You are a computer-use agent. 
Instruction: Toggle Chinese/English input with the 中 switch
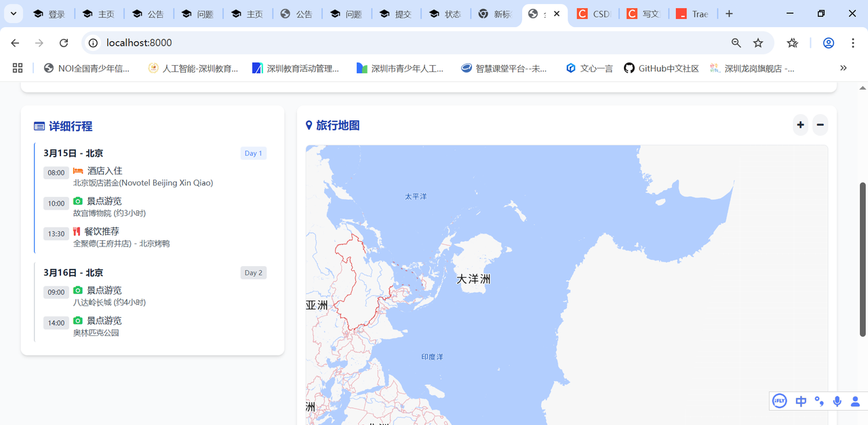coord(801,401)
